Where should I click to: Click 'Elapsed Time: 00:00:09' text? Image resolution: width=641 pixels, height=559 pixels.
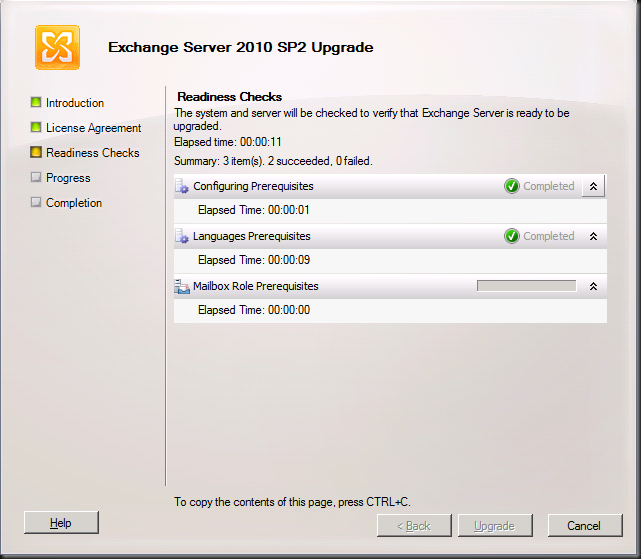click(x=254, y=260)
